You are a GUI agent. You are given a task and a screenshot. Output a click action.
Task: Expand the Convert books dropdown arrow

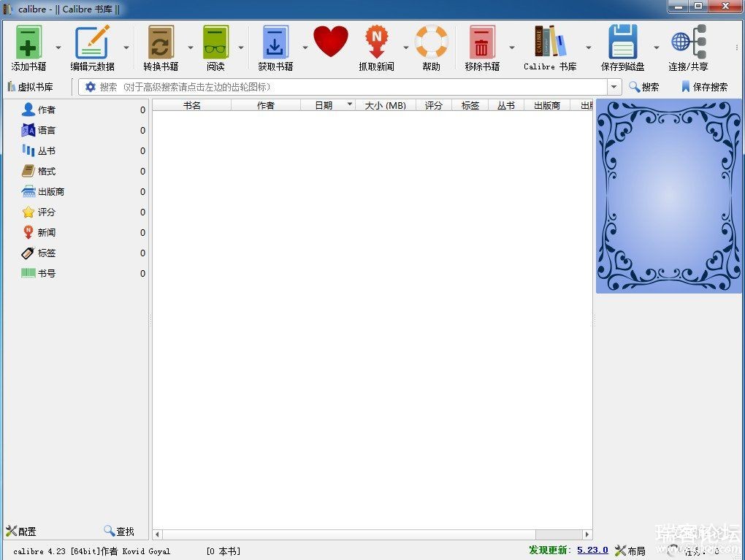[x=191, y=47]
